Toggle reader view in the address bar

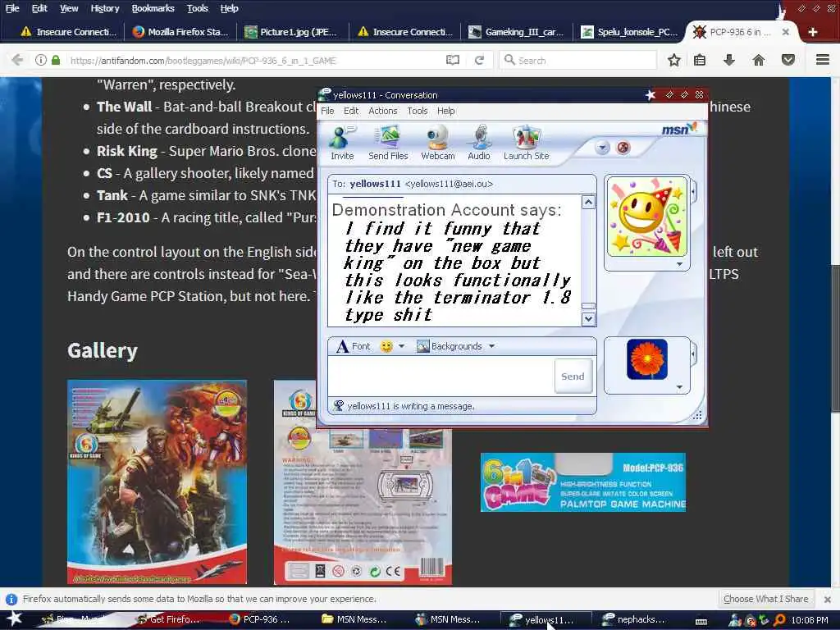453,60
